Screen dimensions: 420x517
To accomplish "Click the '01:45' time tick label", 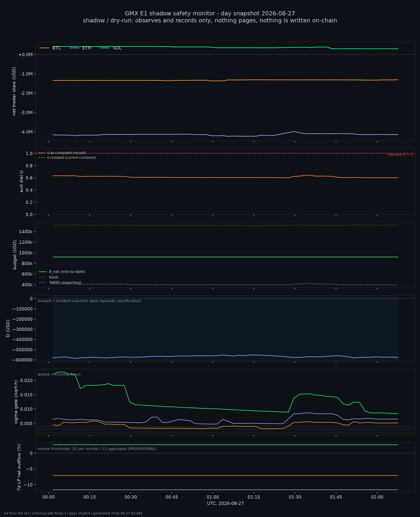I will pyautogui.click(x=336, y=497).
